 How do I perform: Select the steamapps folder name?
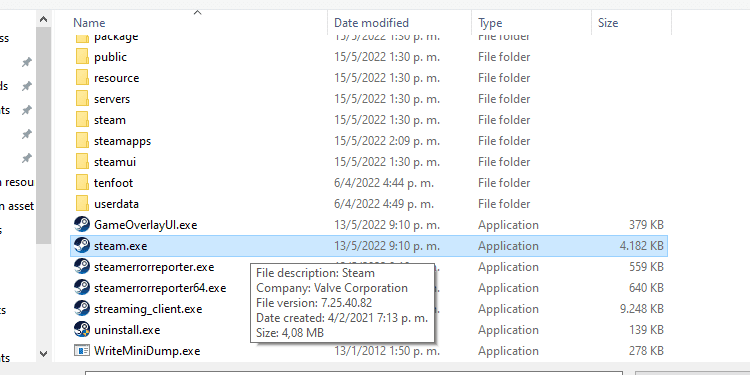[122, 141]
